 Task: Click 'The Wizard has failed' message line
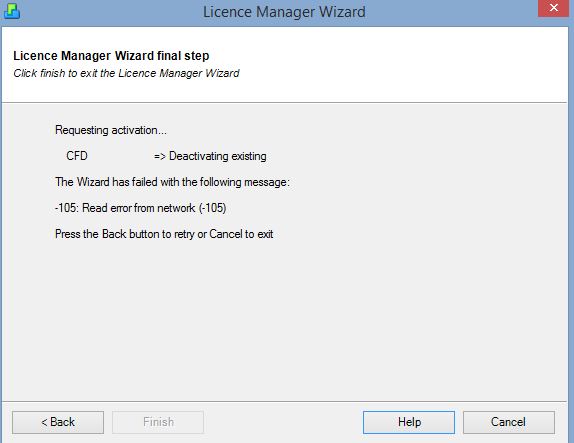point(172,182)
